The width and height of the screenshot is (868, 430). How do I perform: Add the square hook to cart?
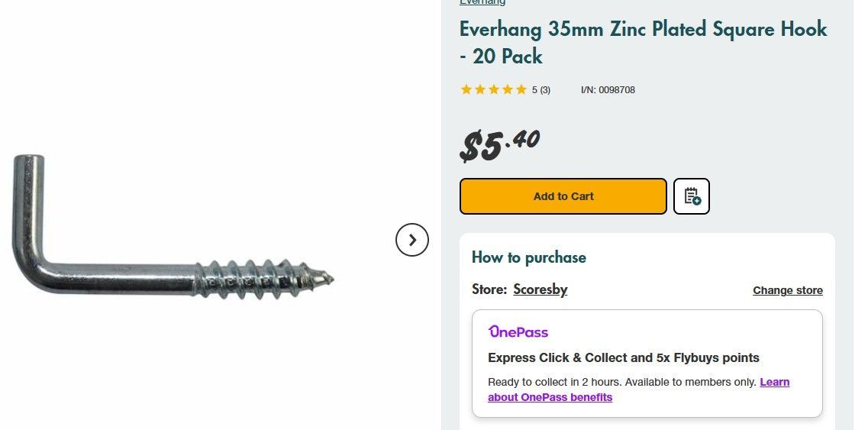[x=563, y=196]
